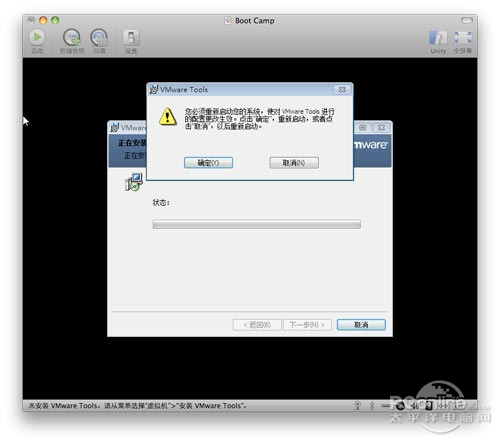
Task: Click the installer computer setup icon
Action: pos(134,182)
